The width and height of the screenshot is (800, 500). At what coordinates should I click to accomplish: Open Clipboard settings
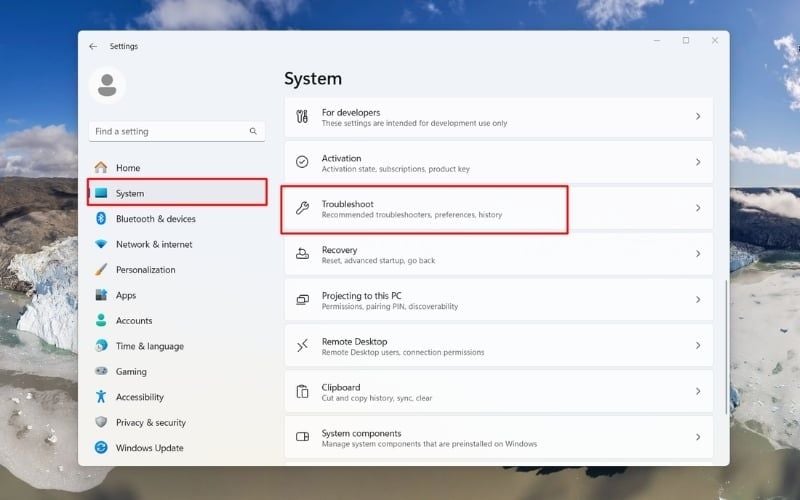[498, 391]
